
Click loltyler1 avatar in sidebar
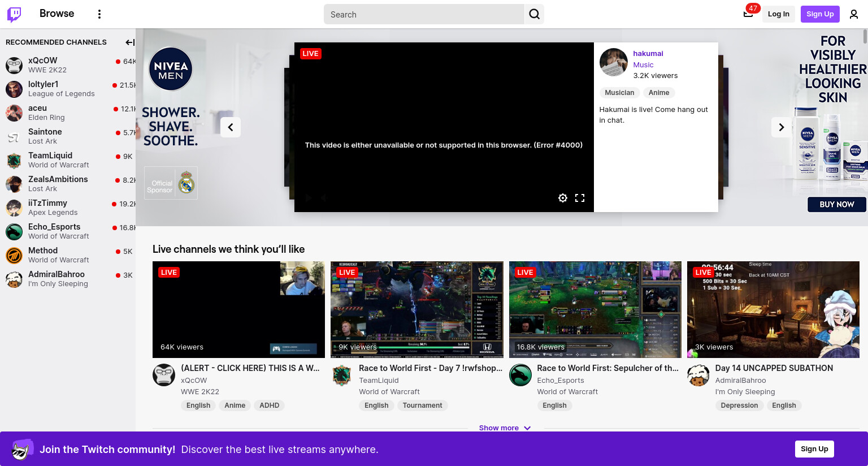pos(14,89)
